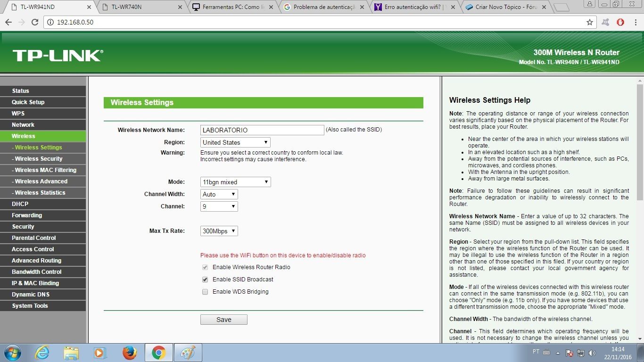The image size is (644, 362).
Task: Open the Status menu item
Action: [43, 91]
